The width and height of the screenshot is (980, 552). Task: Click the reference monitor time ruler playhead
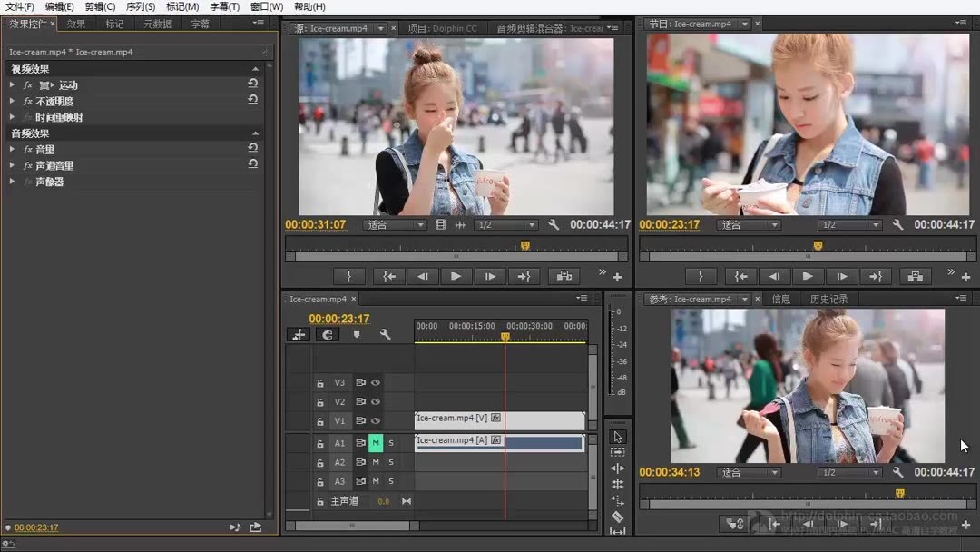(x=899, y=494)
